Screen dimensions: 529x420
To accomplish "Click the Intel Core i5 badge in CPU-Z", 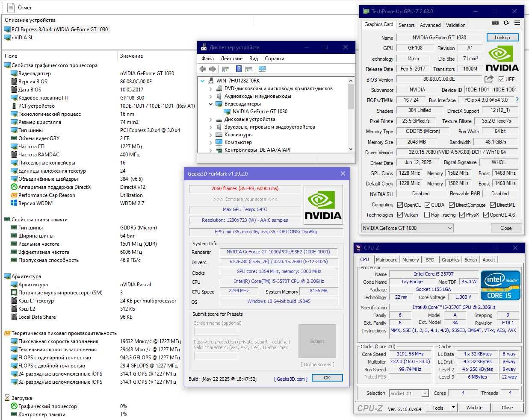I will [x=500, y=285].
